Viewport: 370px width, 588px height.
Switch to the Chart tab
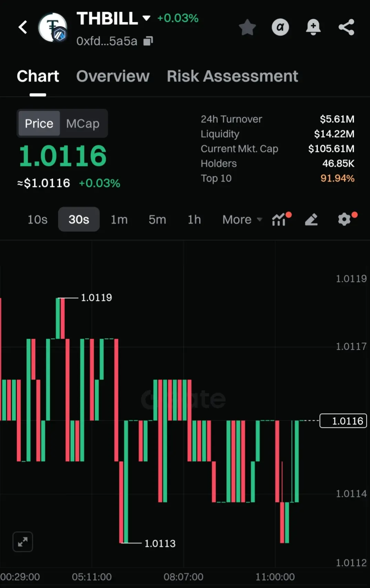(38, 76)
